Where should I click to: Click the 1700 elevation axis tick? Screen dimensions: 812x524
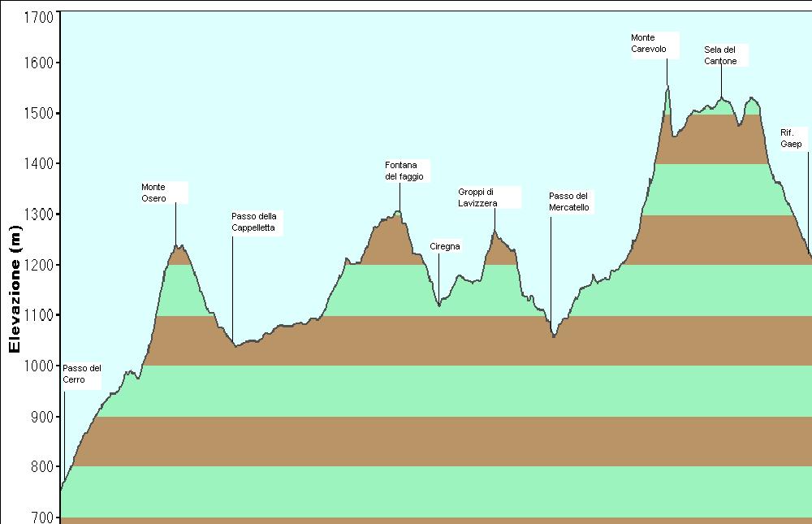[39, 18]
